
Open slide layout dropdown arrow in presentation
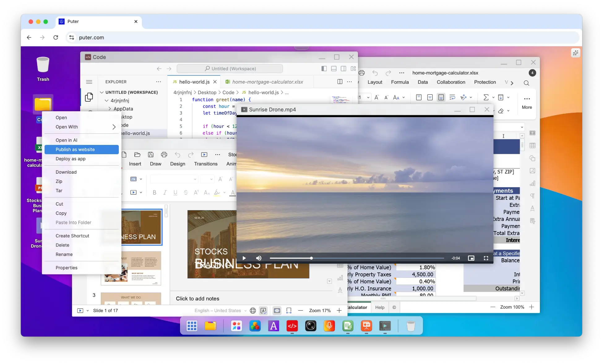[141, 179]
